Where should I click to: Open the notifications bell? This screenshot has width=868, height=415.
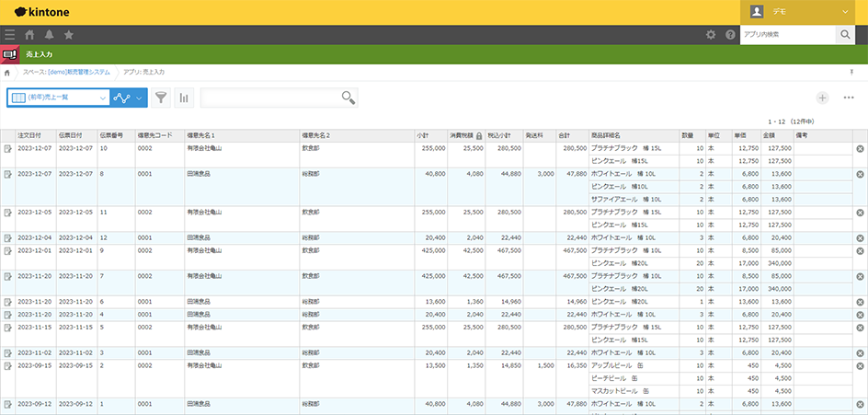click(x=49, y=35)
